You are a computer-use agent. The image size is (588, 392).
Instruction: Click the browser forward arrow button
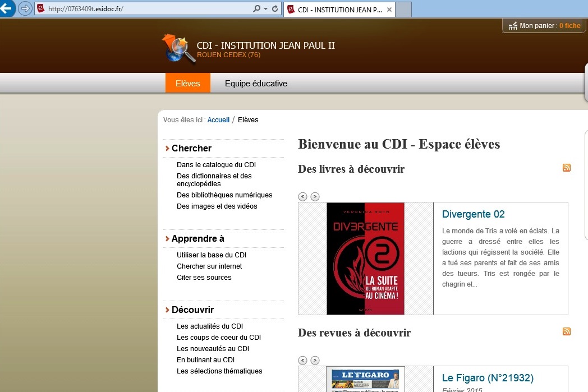[x=25, y=8]
